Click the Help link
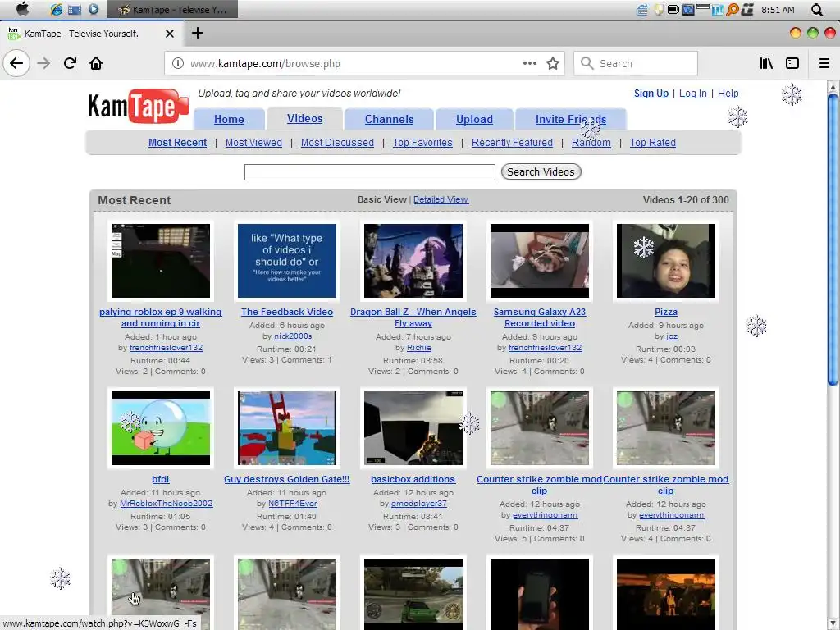This screenshot has height=630, width=840. pyautogui.click(x=728, y=94)
